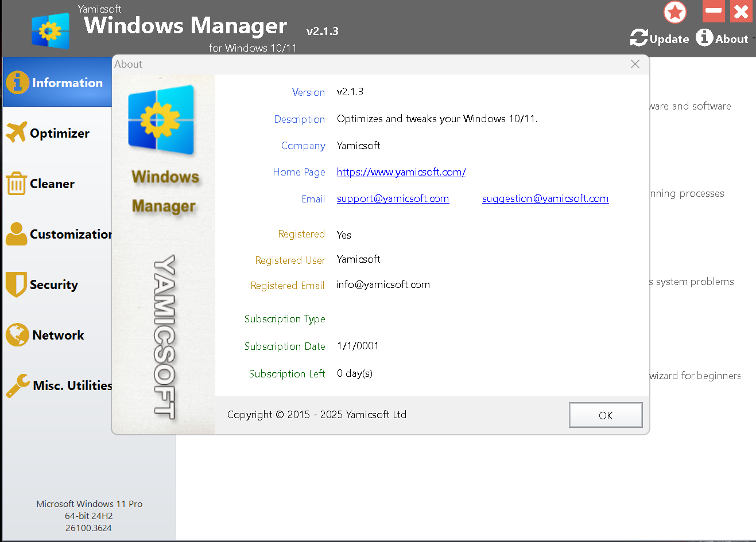756x542 pixels.
Task: Click the 'Subscription Date' label
Action: (285, 346)
